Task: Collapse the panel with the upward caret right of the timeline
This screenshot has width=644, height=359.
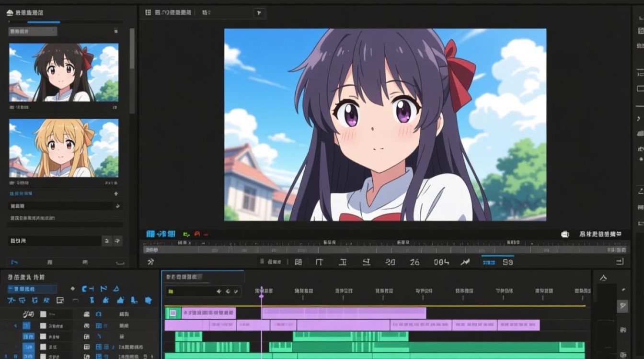Action: click(x=603, y=278)
